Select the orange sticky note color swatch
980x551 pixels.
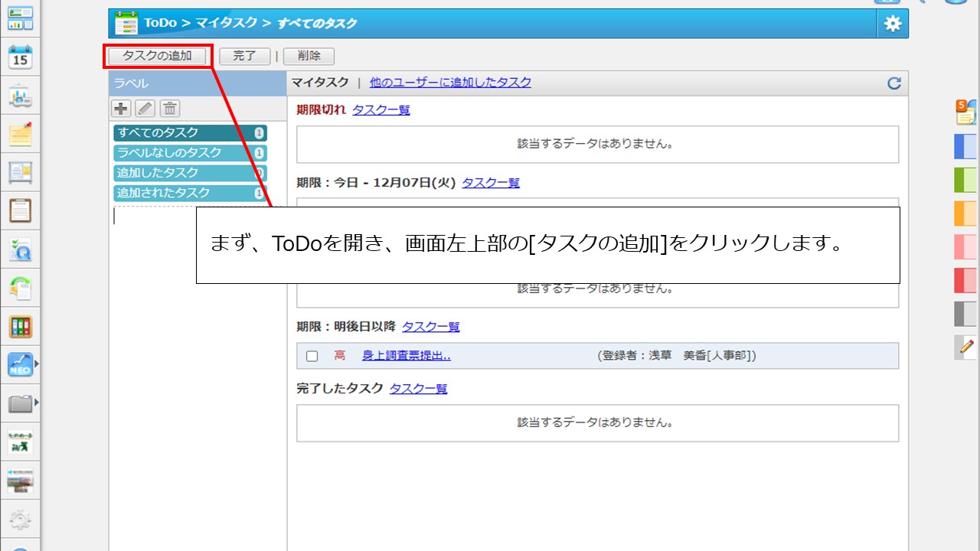coord(965,213)
